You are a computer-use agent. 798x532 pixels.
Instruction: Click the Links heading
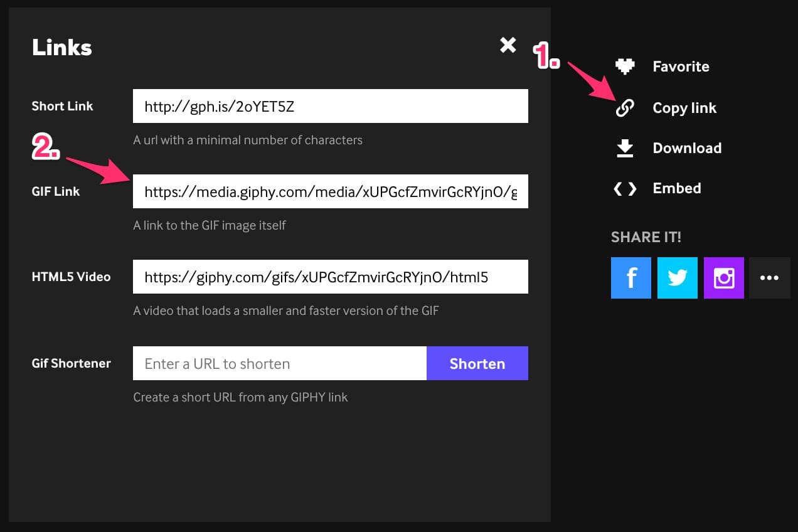[61, 46]
